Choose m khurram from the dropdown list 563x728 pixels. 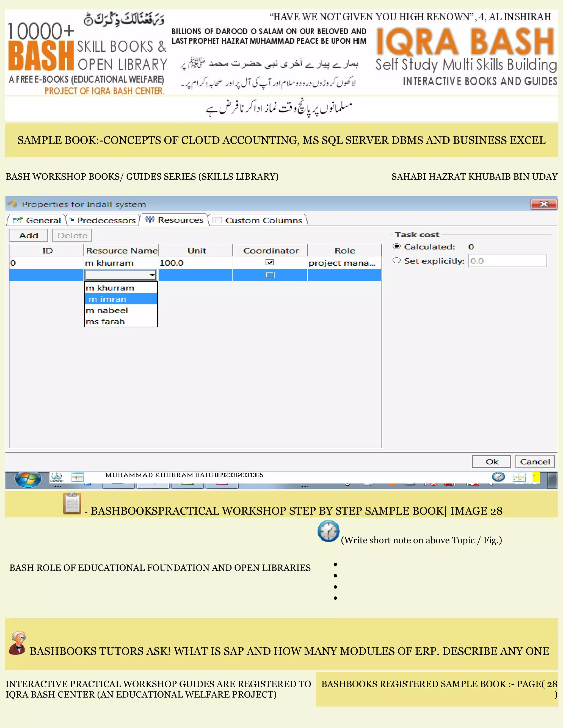[x=121, y=288]
